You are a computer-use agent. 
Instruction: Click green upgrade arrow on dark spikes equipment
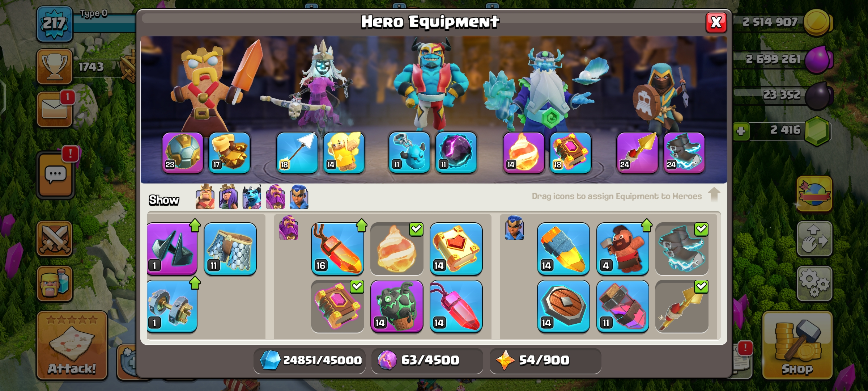click(x=195, y=225)
